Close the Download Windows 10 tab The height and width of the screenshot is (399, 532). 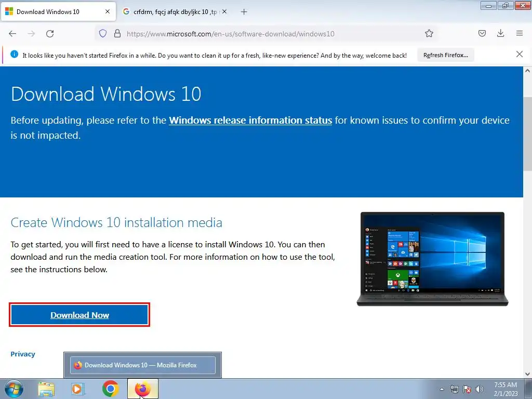[108, 11]
